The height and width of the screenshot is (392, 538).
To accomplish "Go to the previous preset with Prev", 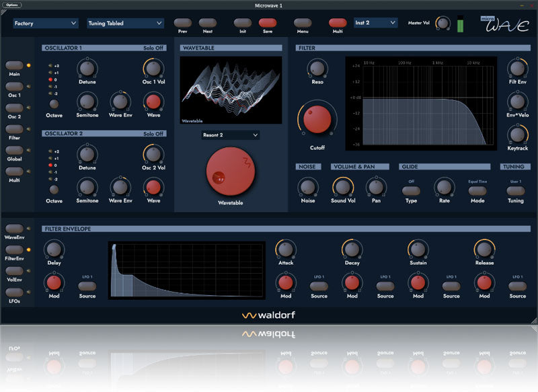I will click(x=182, y=23).
